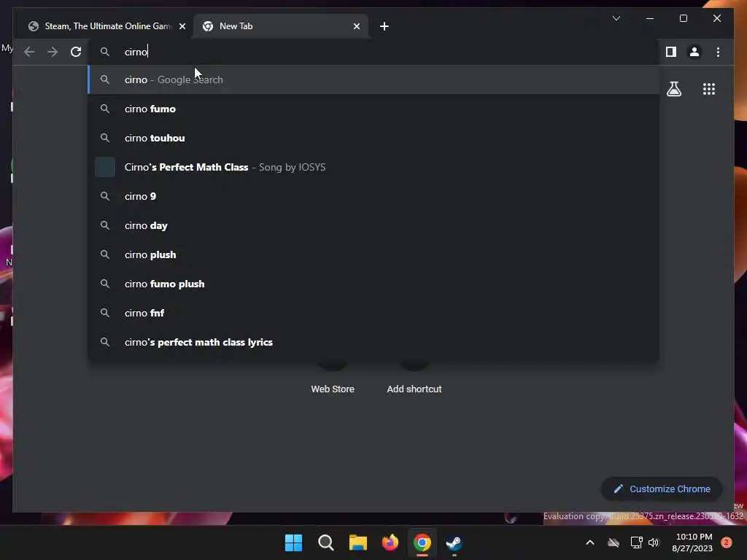
Task: Select Cirno's Perfect Math Class song suggestion
Action: click(374, 167)
